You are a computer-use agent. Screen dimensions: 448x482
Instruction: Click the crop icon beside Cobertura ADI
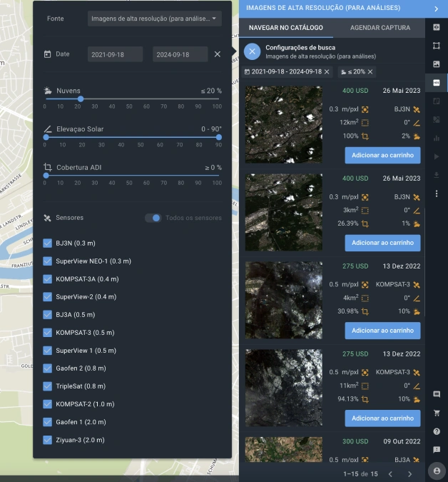click(47, 167)
